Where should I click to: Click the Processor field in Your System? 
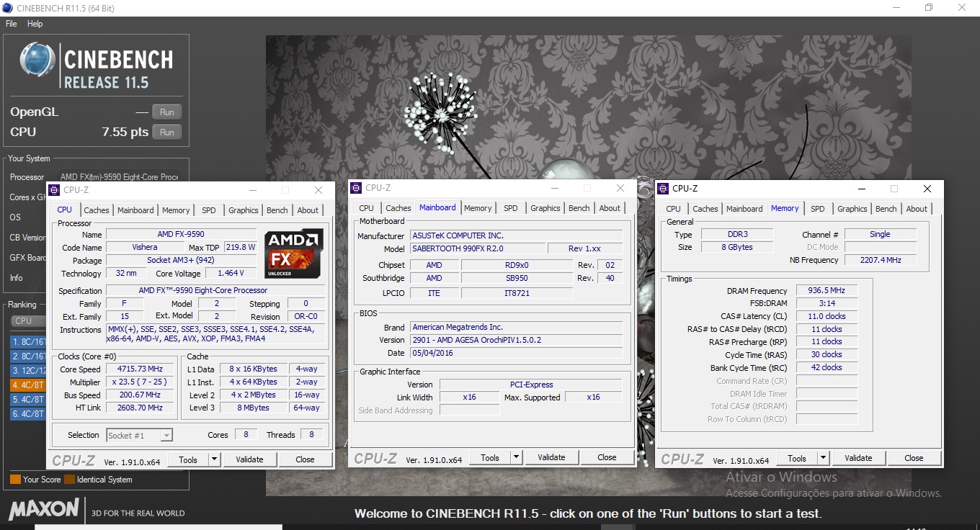pyautogui.click(x=119, y=176)
